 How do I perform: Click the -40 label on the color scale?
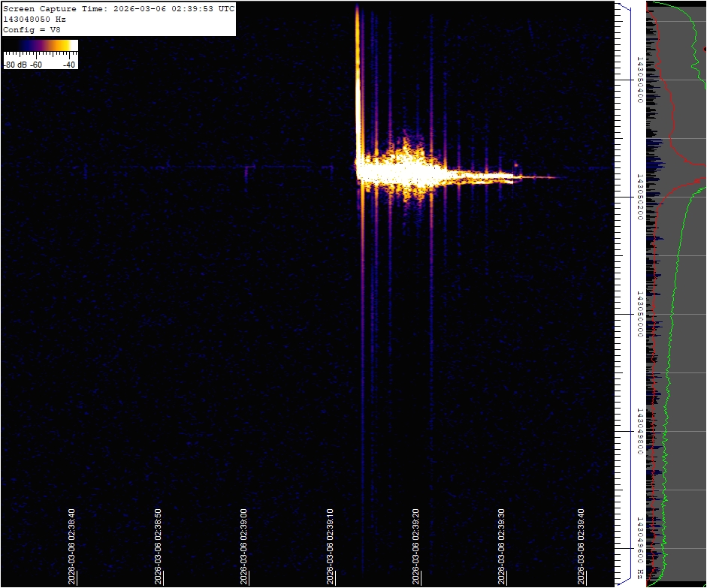point(69,65)
